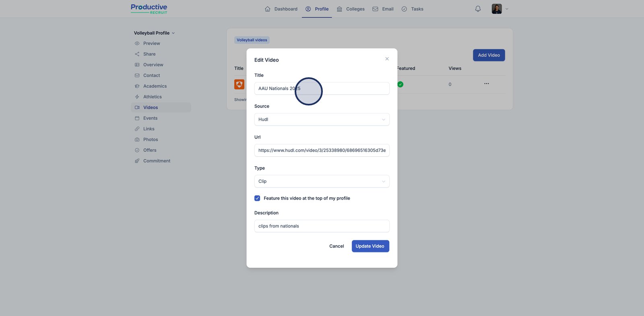The width and height of the screenshot is (644, 316).
Task: Click the Add Video button
Action: click(x=489, y=55)
